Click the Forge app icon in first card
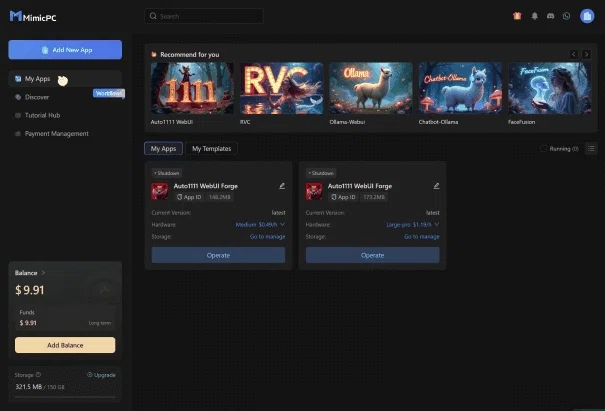Viewport: 605px width, 411px height. [159, 191]
